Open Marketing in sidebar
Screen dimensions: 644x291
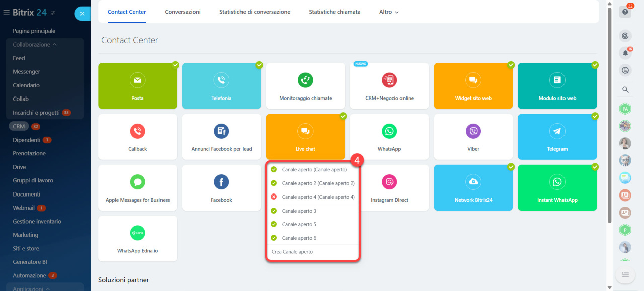click(25, 235)
